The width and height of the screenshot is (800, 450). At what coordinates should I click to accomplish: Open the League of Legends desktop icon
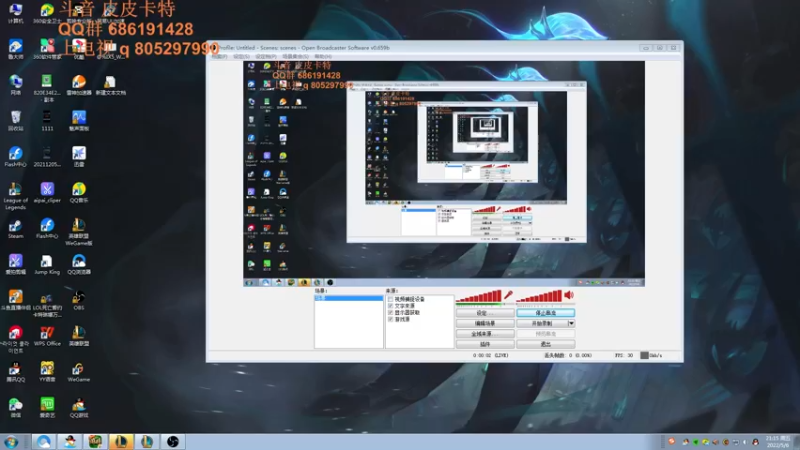click(15, 196)
